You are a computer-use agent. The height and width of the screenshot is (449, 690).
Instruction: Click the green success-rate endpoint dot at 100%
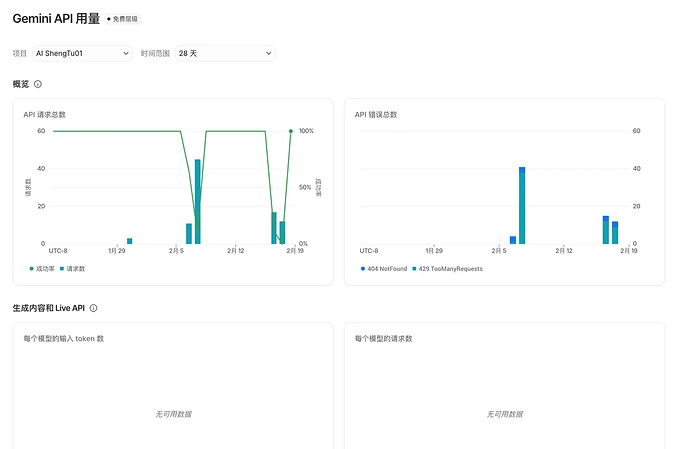[291, 131]
